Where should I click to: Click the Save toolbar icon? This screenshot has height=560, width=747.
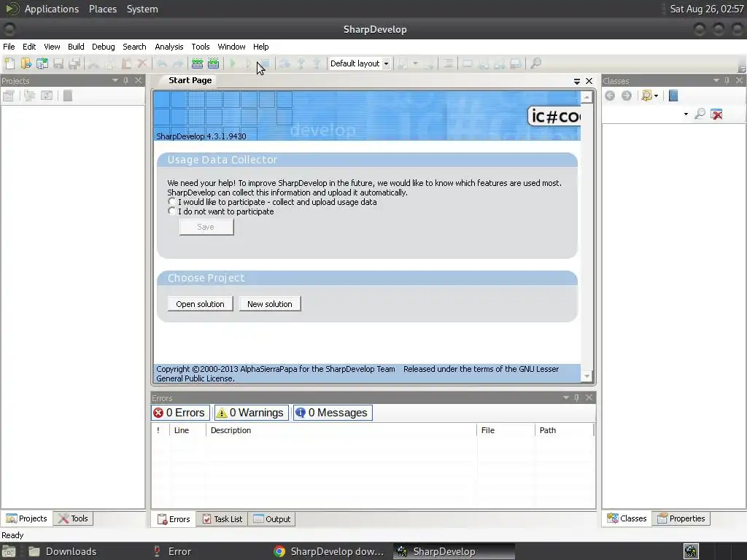click(x=58, y=63)
